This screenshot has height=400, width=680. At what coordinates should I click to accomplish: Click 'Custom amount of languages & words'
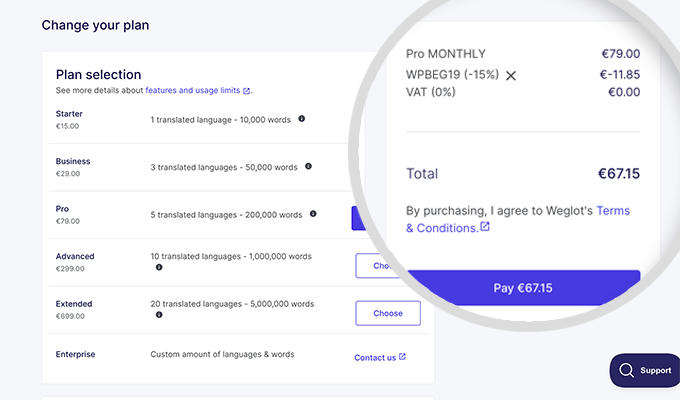point(222,354)
